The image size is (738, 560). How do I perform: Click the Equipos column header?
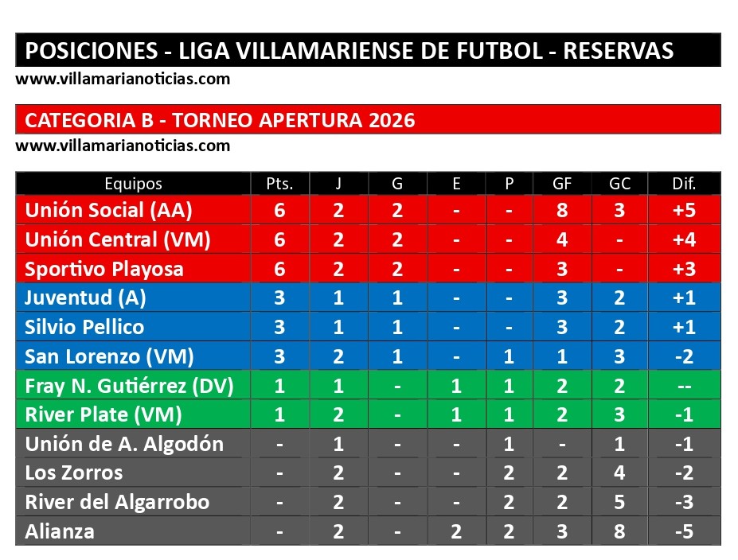(133, 184)
